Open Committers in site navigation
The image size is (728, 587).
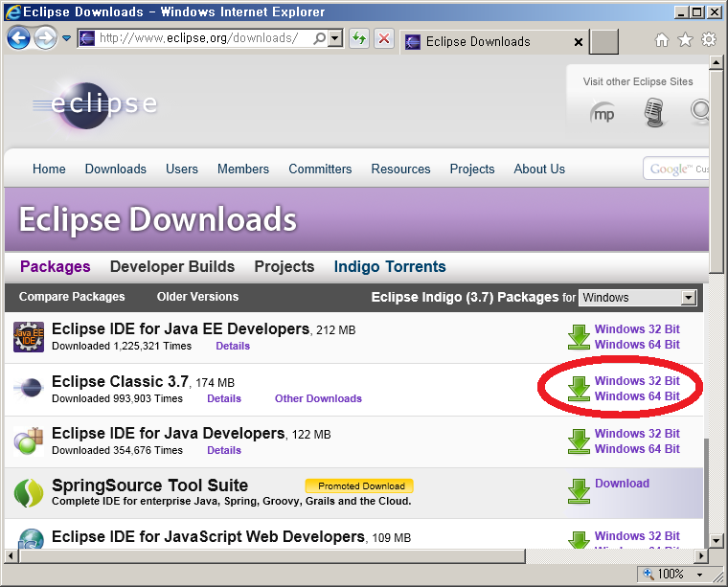[x=320, y=169]
